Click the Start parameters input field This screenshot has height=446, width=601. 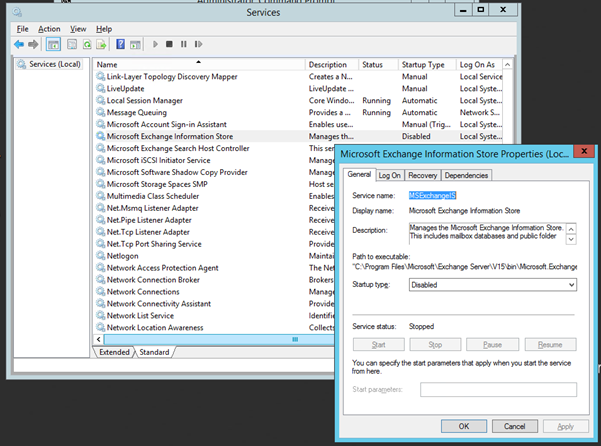[498, 389]
